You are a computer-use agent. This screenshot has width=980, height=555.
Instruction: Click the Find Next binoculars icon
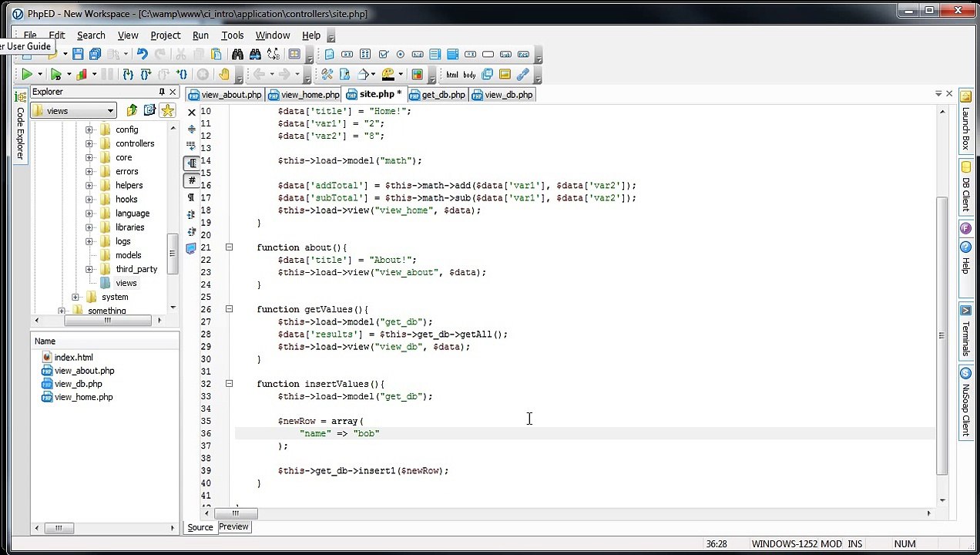click(255, 54)
